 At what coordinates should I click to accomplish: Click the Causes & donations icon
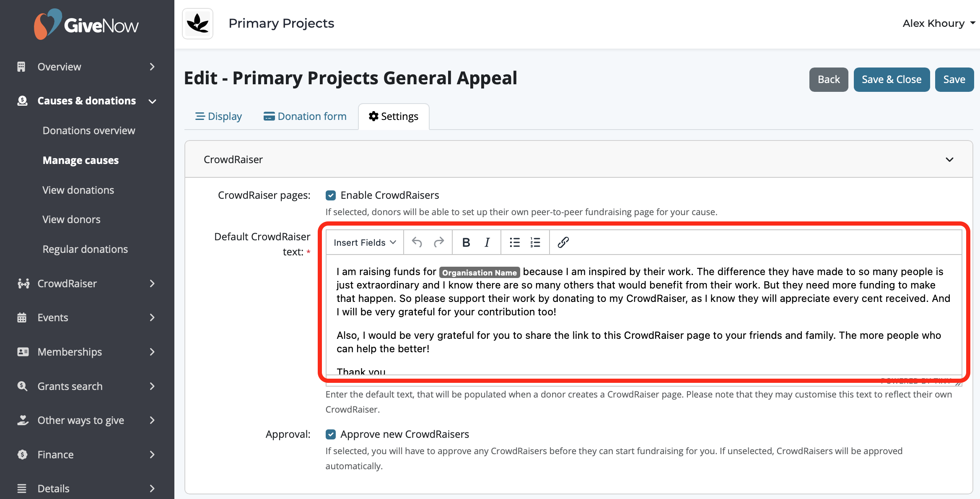click(x=22, y=101)
